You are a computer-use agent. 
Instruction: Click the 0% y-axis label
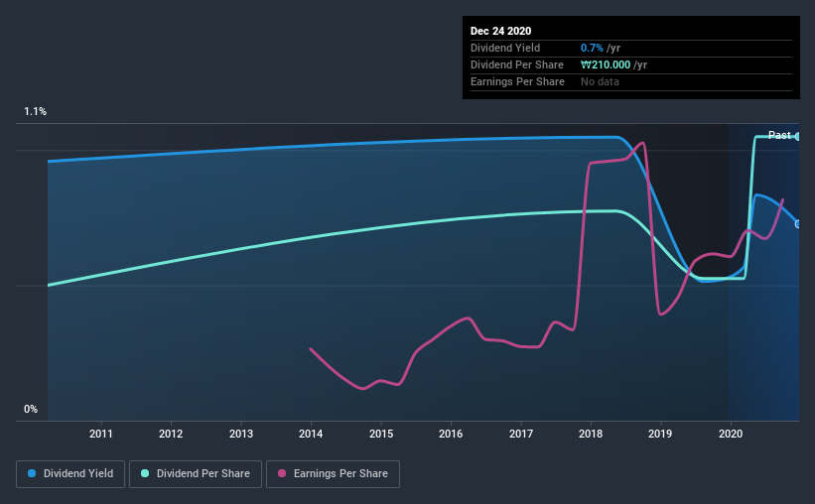point(31,410)
